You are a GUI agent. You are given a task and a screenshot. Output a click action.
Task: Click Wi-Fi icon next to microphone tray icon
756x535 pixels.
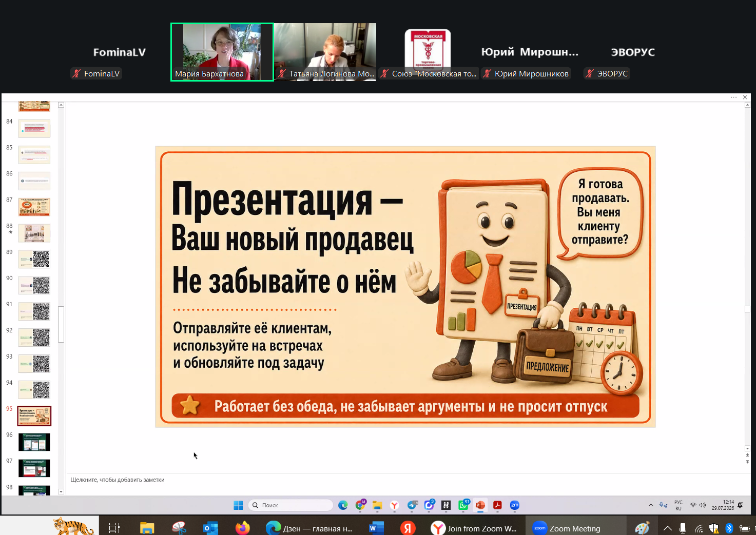coord(699,528)
